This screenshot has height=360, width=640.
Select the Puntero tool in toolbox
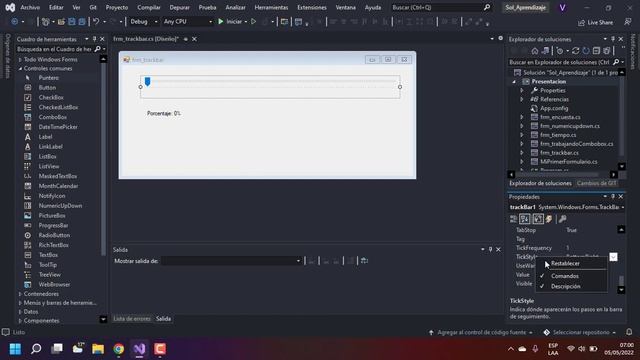pyautogui.click(x=49, y=78)
